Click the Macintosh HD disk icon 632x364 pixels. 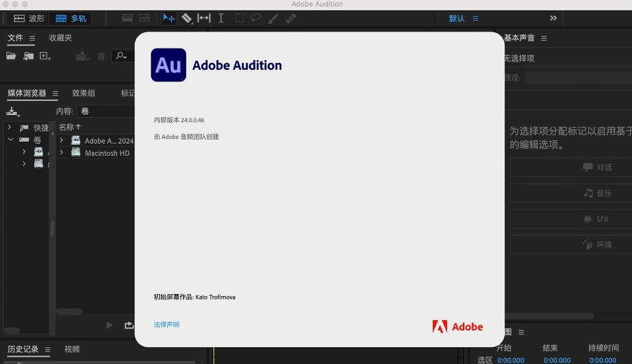click(x=76, y=152)
